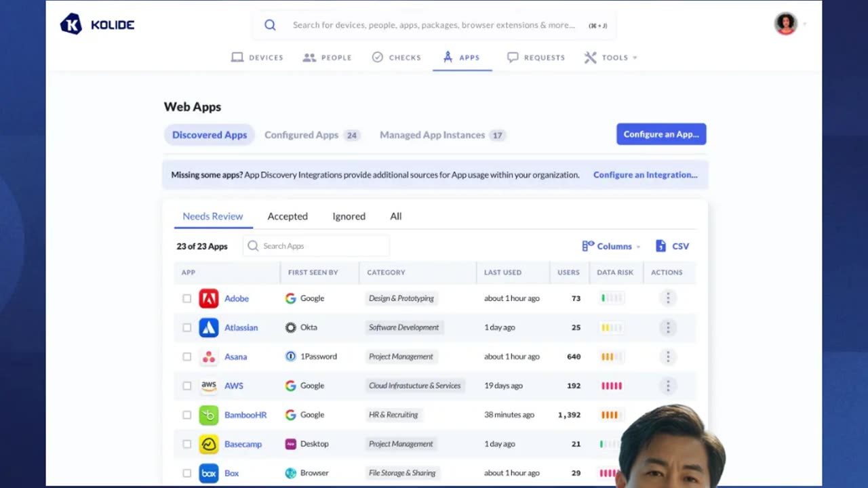Viewport: 868px width, 488px height.
Task: Open the Adobe app link
Action: [x=237, y=298]
